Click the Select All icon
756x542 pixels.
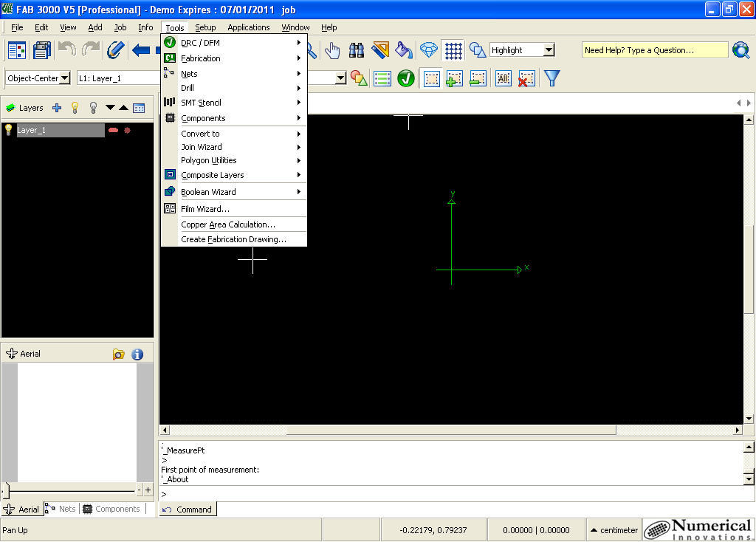click(503, 78)
